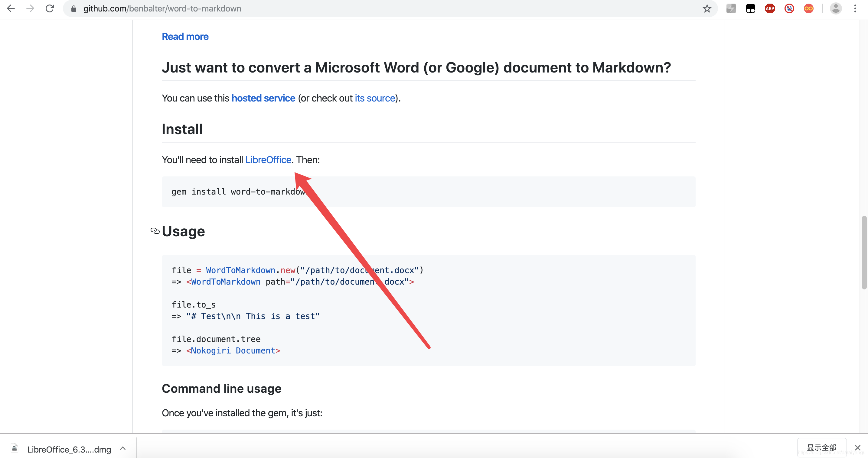Open the Tampermonkey extension icon

click(x=750, y=8)
